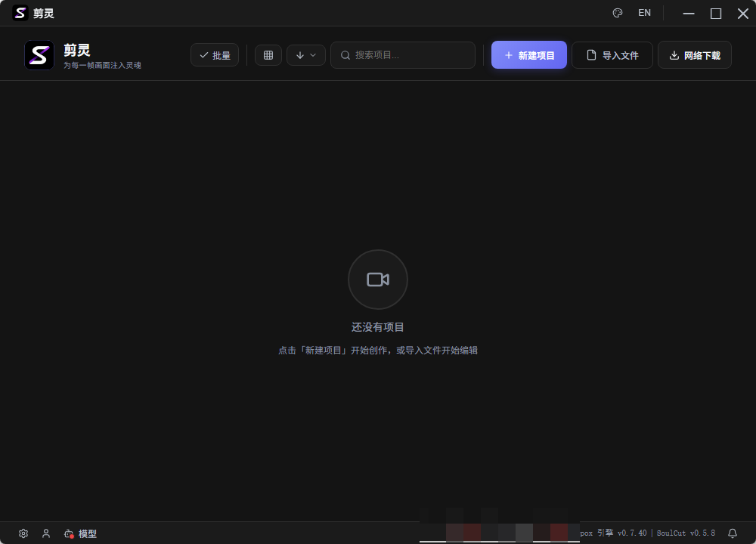
Task: Switch language using EN button
Action: point(644,13)
